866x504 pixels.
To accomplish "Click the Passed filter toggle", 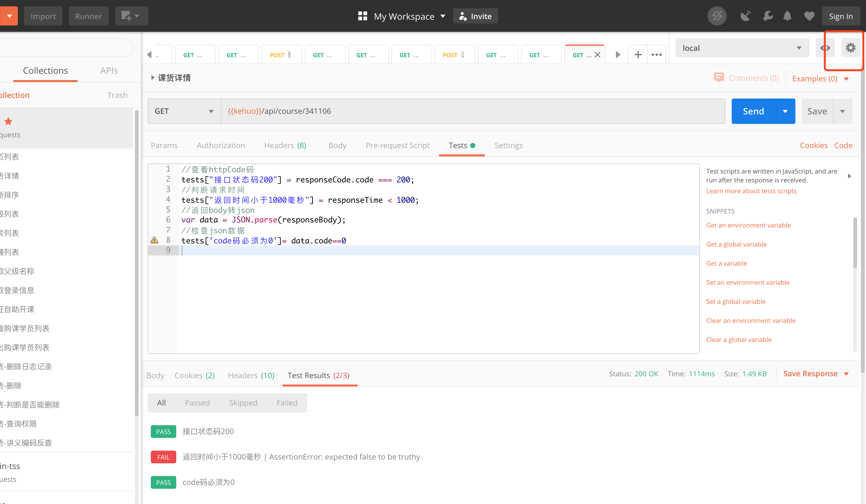I will coord(198,403).
